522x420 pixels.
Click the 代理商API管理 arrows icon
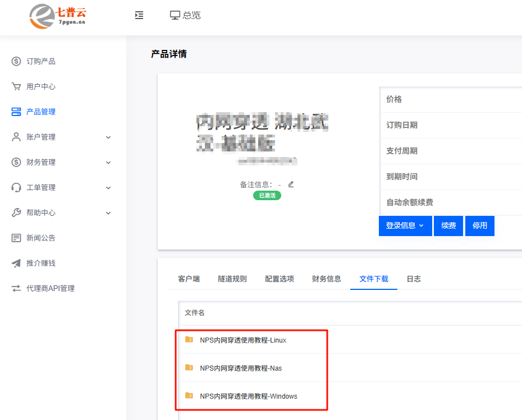coord(16,288)
